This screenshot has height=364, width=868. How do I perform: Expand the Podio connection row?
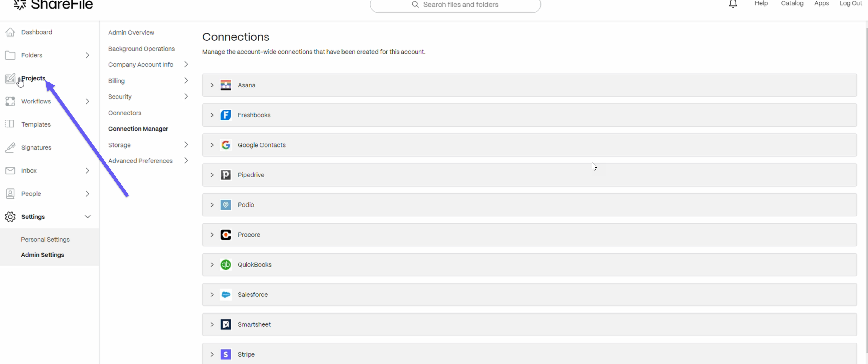212,205
